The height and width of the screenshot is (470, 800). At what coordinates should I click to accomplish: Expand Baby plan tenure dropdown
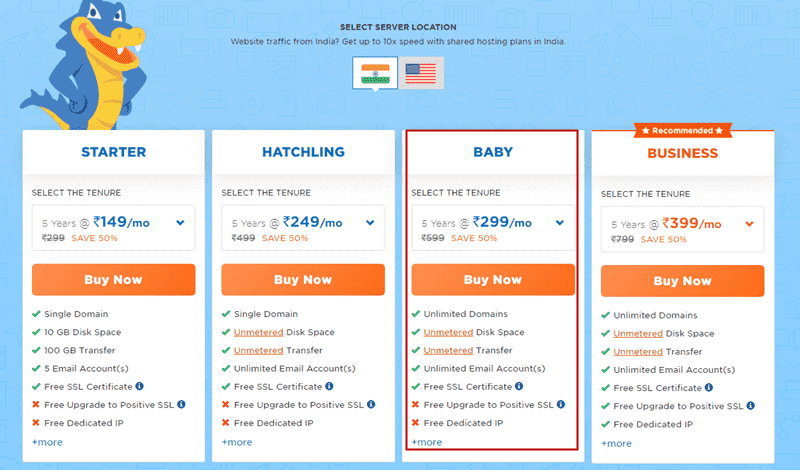(x=560, y=223)
